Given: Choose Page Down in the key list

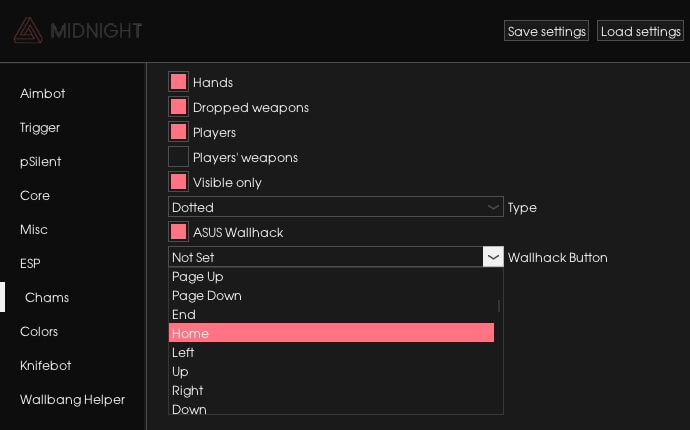Looking at the screenshot, I should (x=331, y=295).
